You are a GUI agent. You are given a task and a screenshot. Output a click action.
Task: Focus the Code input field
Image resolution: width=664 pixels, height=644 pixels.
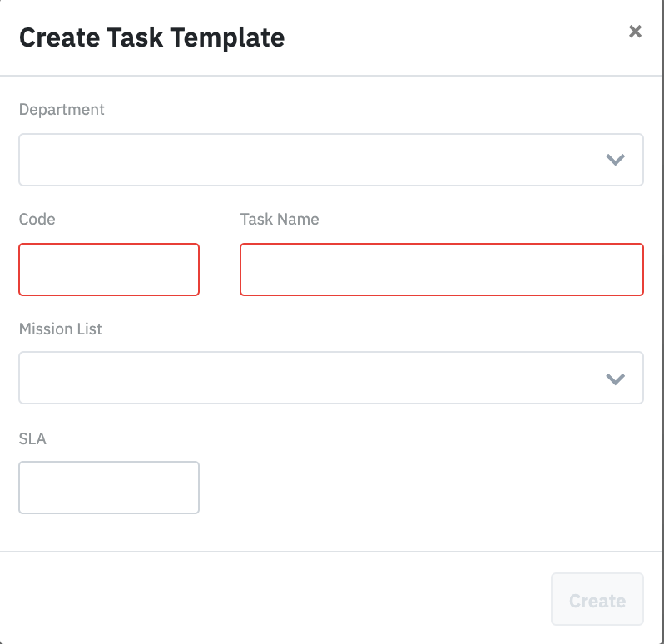(109, 270)
